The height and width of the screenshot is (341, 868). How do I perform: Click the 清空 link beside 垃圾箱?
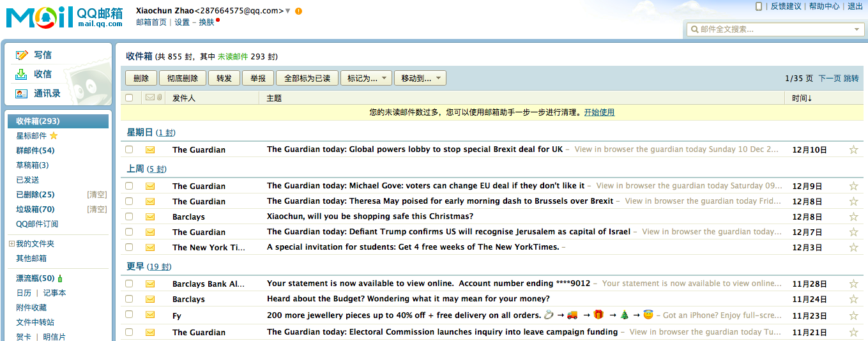(x=97, y=209)
